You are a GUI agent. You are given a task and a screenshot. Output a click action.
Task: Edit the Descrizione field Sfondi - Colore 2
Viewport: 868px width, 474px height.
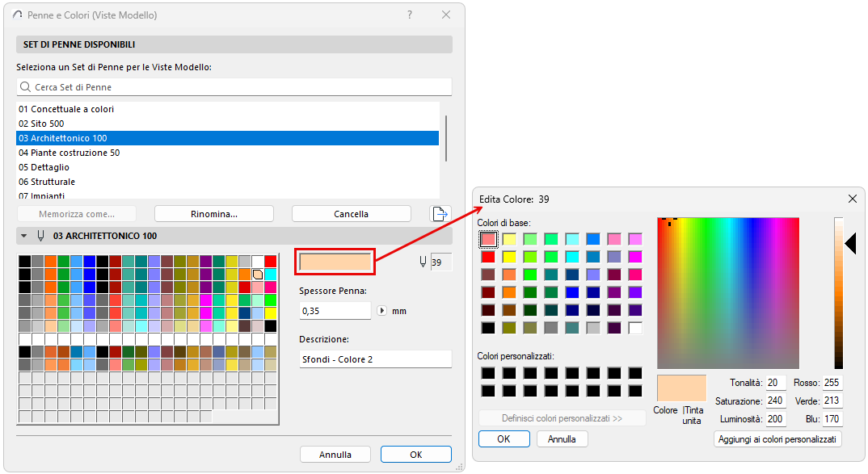coord(376,359)
